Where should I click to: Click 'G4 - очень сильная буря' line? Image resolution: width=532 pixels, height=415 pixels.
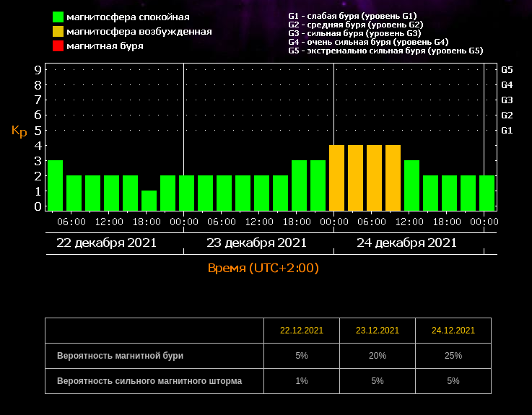click(368, 42)
